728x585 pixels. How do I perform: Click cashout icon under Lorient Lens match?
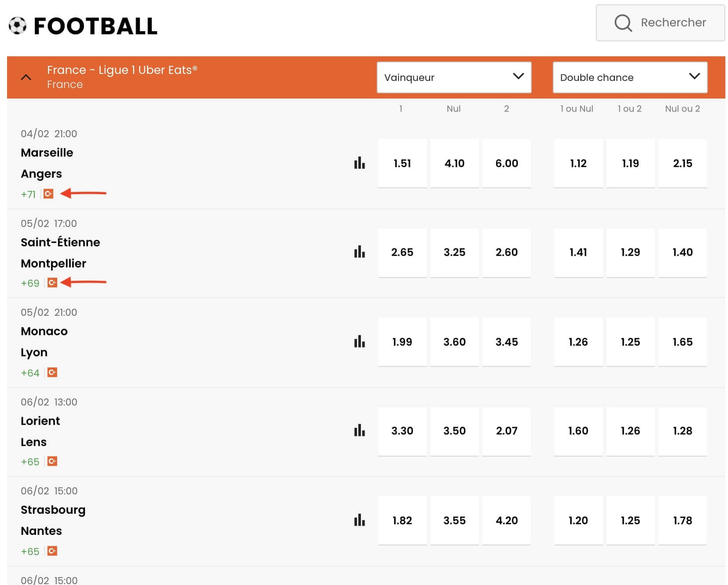52,461
